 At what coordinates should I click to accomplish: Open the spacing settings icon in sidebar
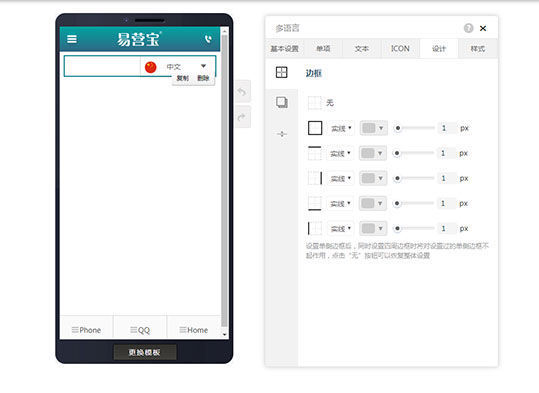coord(282,134)
